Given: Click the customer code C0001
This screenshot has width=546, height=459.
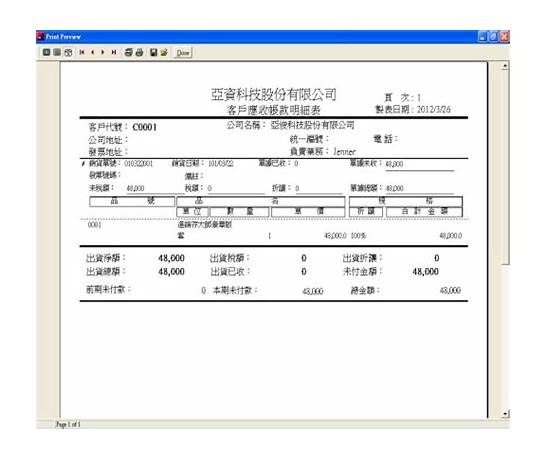Looking at the screenshot, I should pyautogui.click(x=145, y=127).
